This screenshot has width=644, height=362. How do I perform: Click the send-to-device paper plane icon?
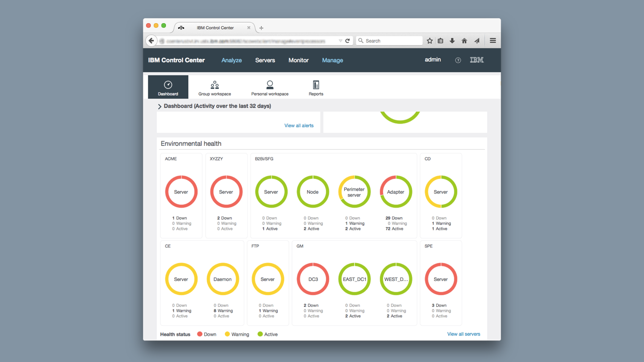(x=477, y=40)
